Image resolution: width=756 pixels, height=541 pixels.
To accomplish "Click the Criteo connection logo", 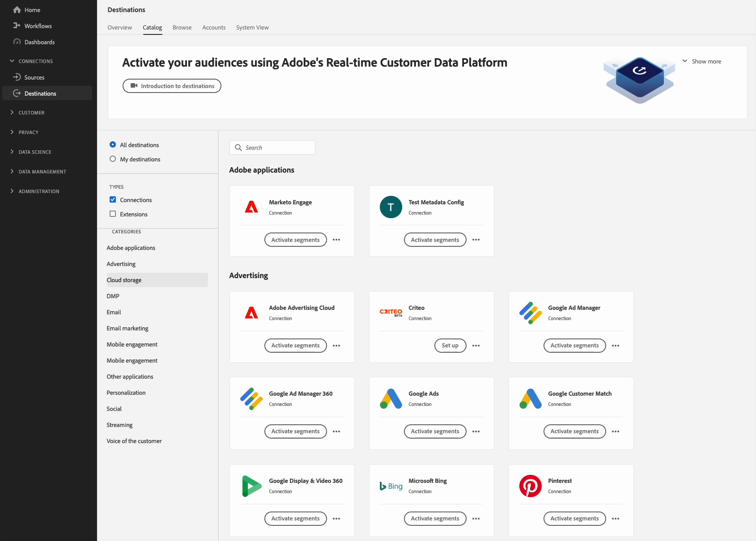I will [391, 312].
